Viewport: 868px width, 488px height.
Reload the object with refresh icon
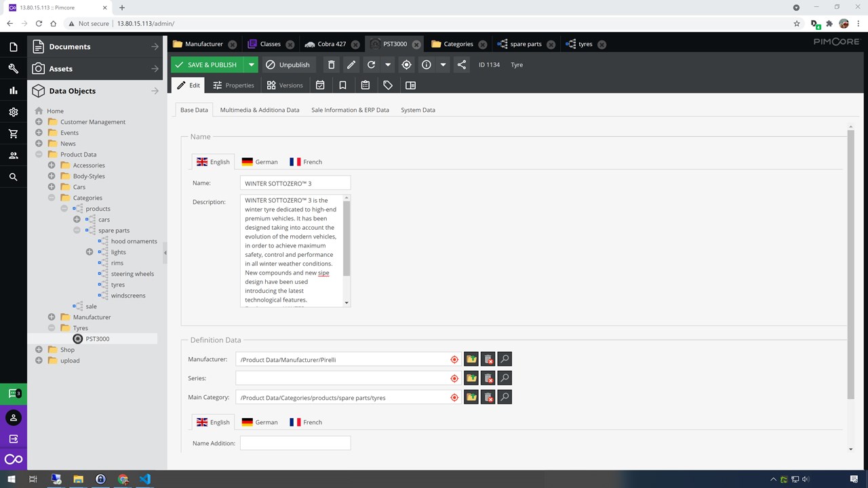(371, 65)
